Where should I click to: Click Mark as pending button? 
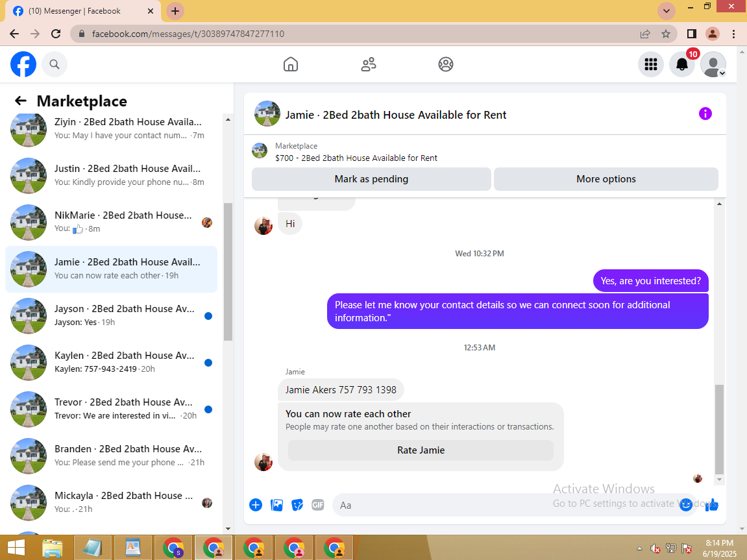372,179
